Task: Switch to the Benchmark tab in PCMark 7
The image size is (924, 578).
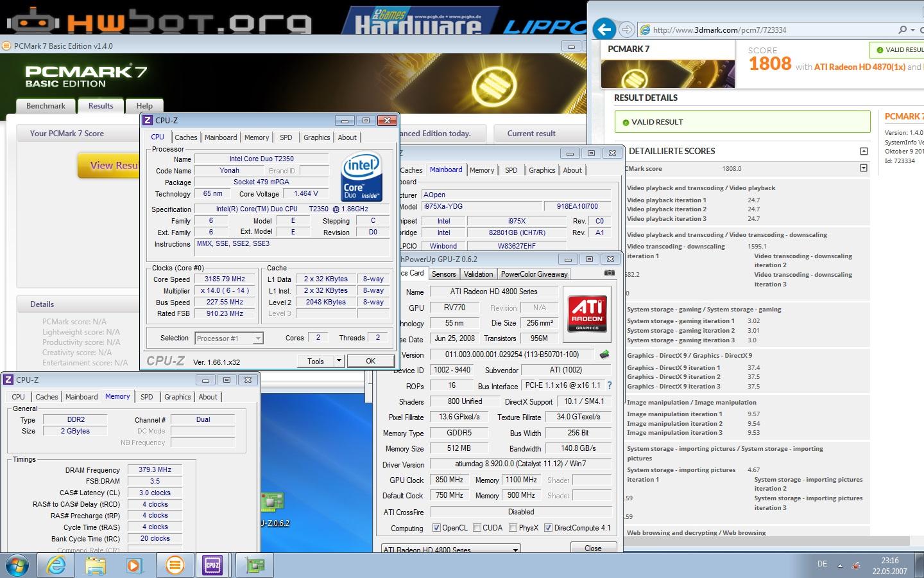Action: (46, 106)
